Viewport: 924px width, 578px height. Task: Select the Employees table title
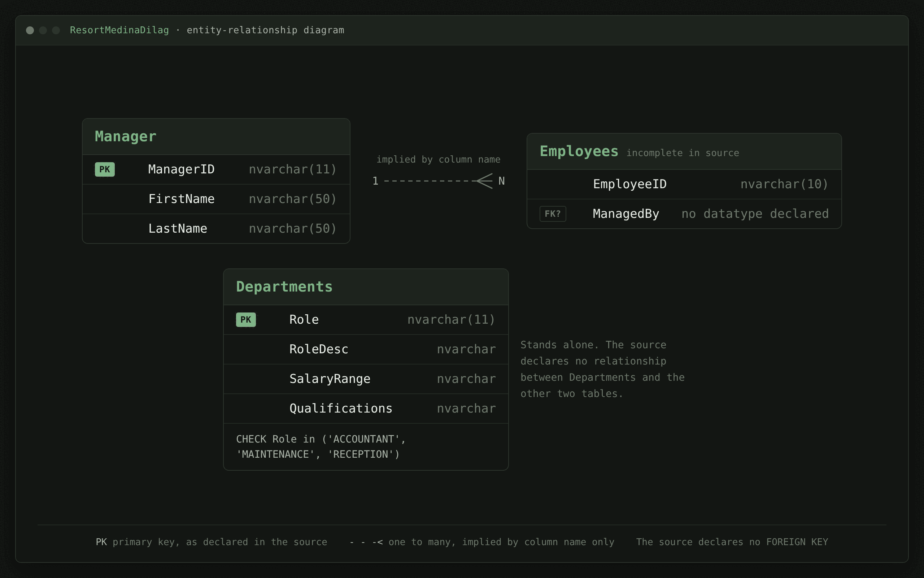579,151
